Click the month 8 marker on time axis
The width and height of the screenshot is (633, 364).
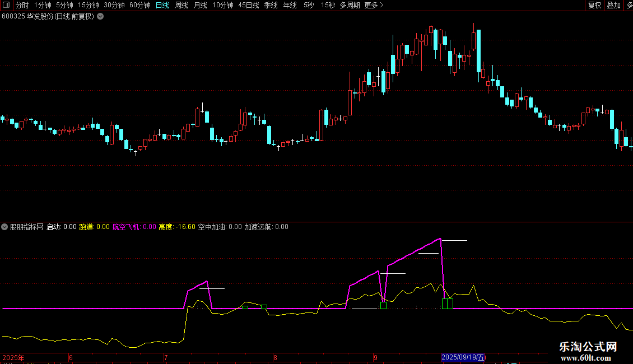[x=275, y=357]
